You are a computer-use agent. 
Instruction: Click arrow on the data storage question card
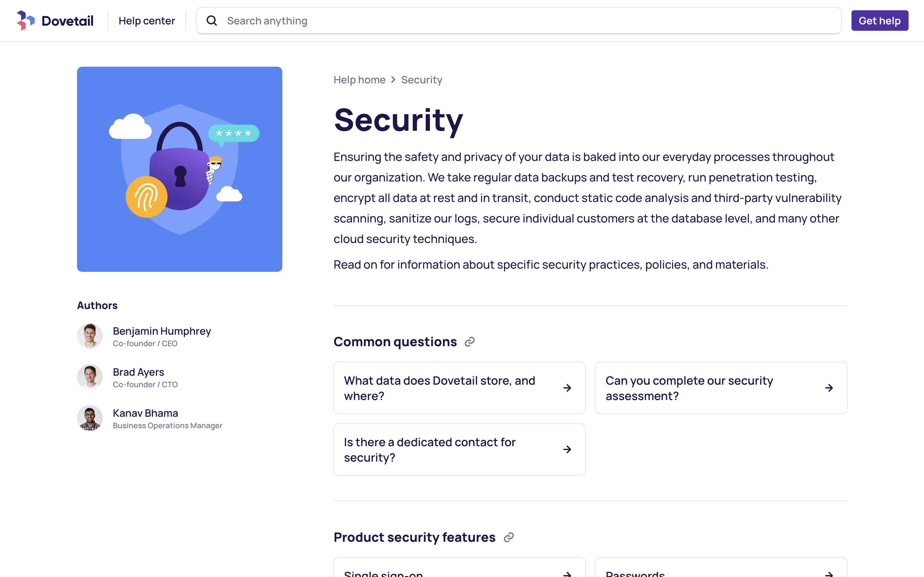tap(567, 388)
